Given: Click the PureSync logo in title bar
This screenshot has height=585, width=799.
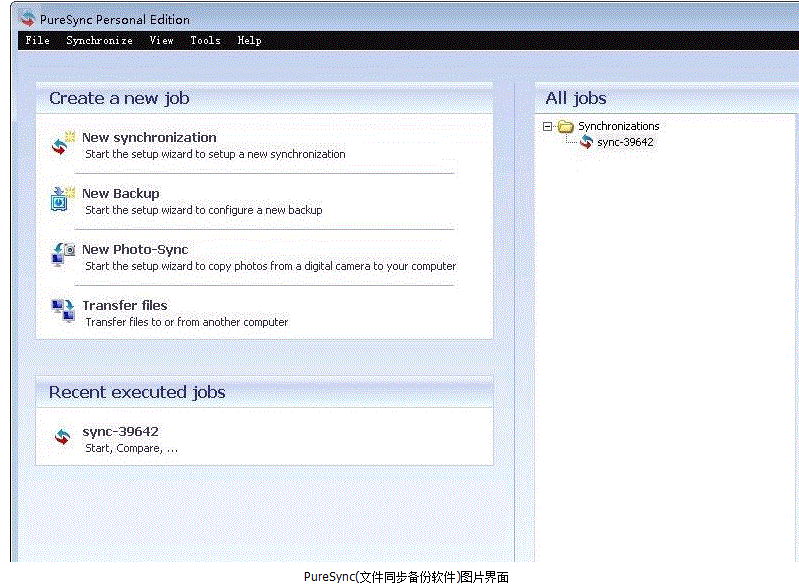Looking at the screenshot, I should 27,19.
